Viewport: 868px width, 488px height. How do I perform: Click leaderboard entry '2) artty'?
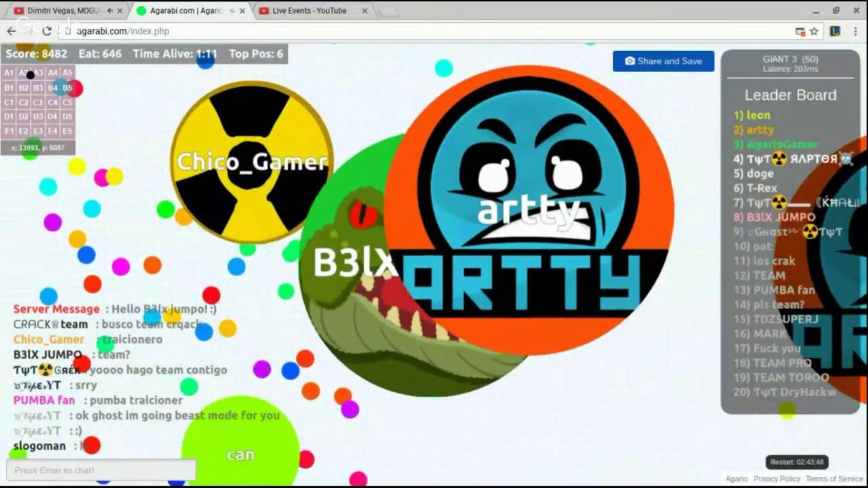(754, 130)
